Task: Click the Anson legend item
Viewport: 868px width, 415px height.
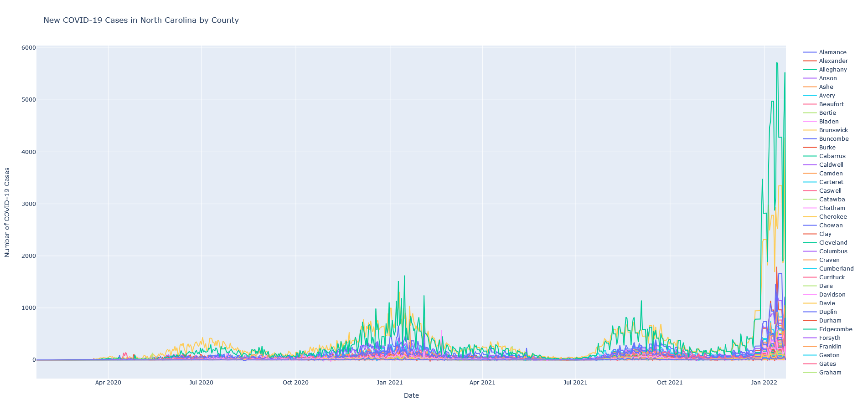Action: coord(827,78)
